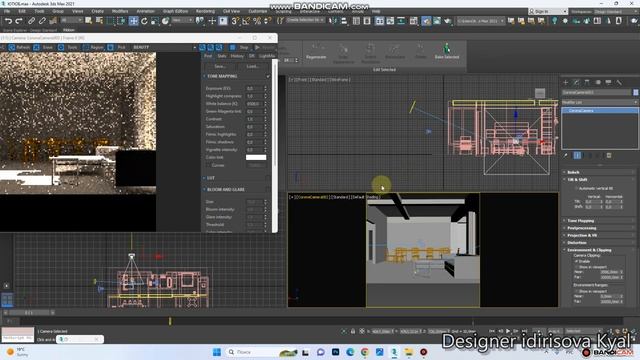
Task: Open the File menu
Action: (x=7, y=11)
